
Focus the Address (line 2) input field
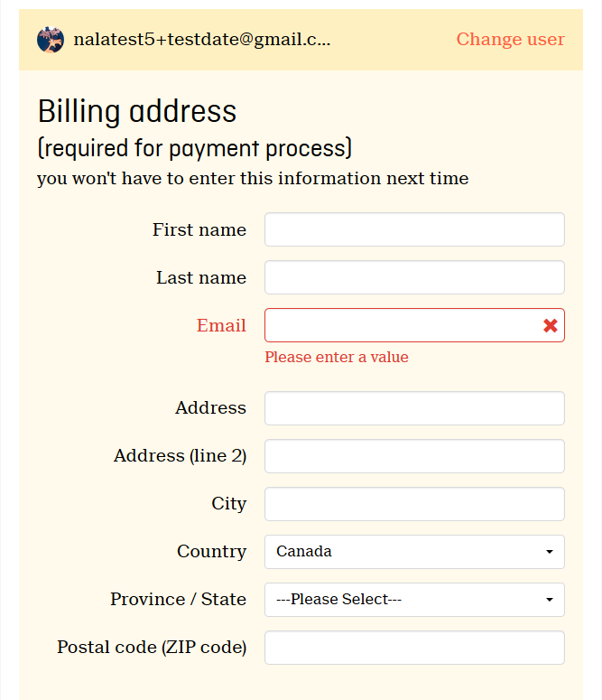coord(414,456)
